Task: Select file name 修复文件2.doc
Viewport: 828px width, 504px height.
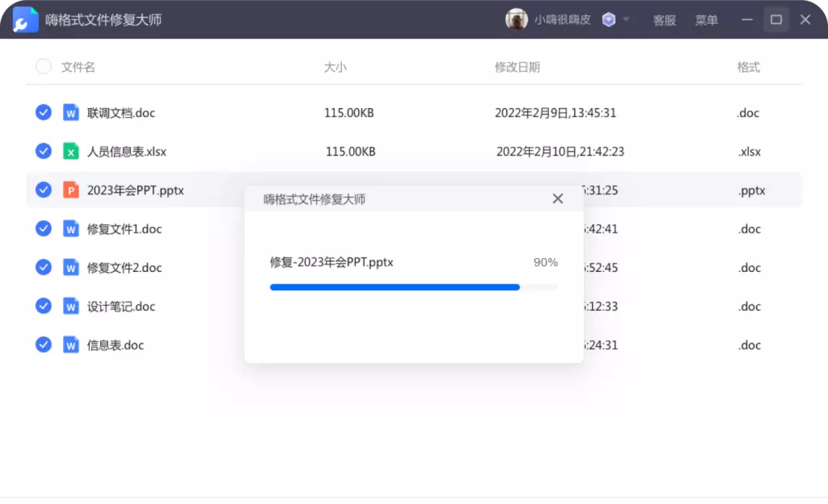Action: click(x=124, y=267)
